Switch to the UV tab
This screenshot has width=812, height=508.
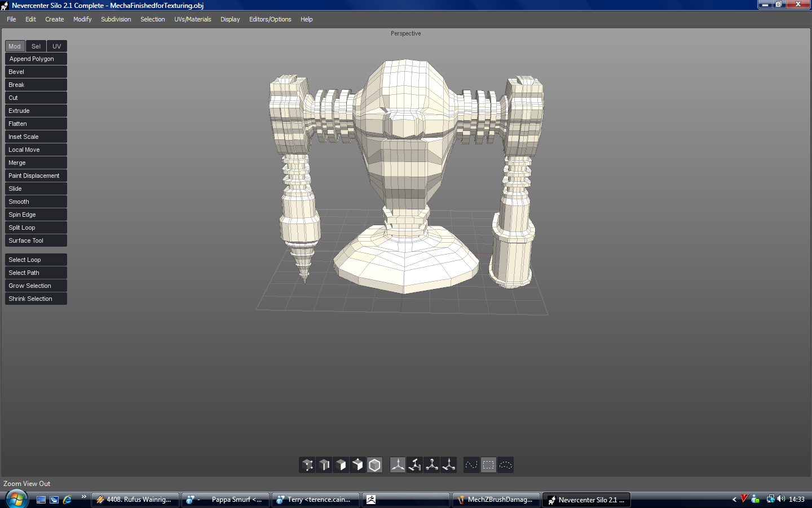click(56, 46)
